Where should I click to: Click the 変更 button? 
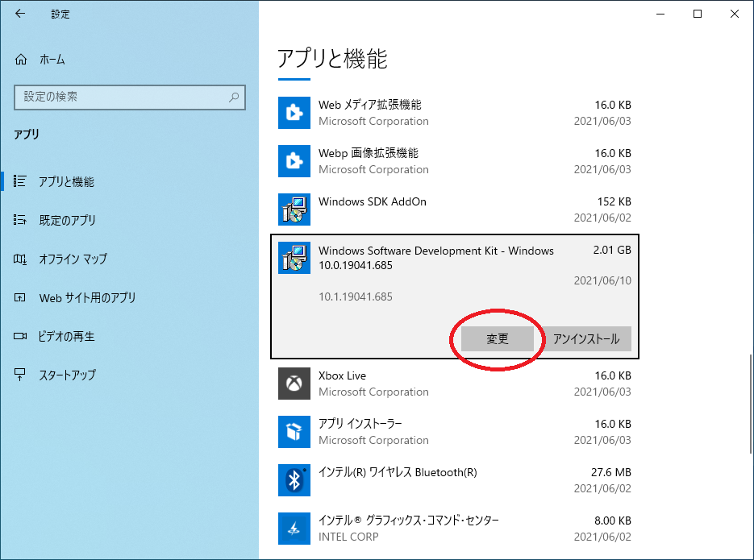[496, 339]
